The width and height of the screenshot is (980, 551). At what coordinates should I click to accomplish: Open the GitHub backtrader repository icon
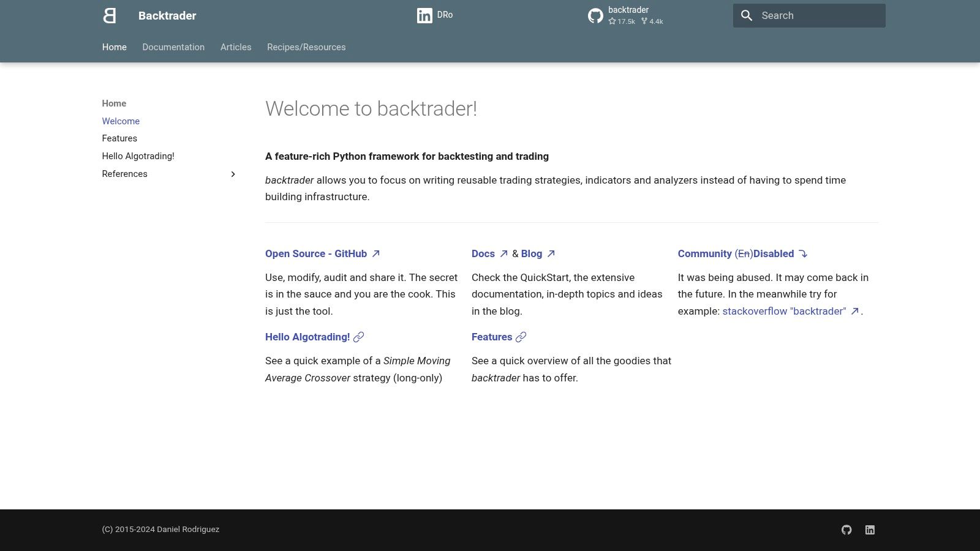[x=595, y=15]
